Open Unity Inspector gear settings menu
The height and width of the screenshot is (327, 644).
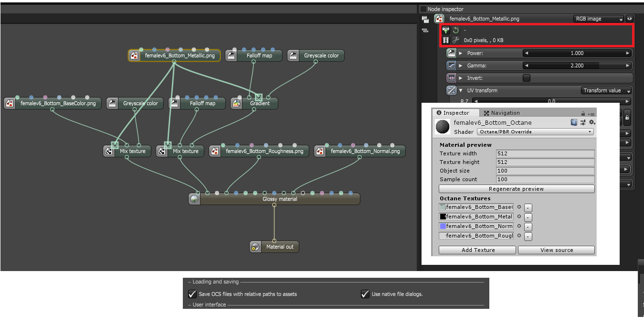click(592, 123)
